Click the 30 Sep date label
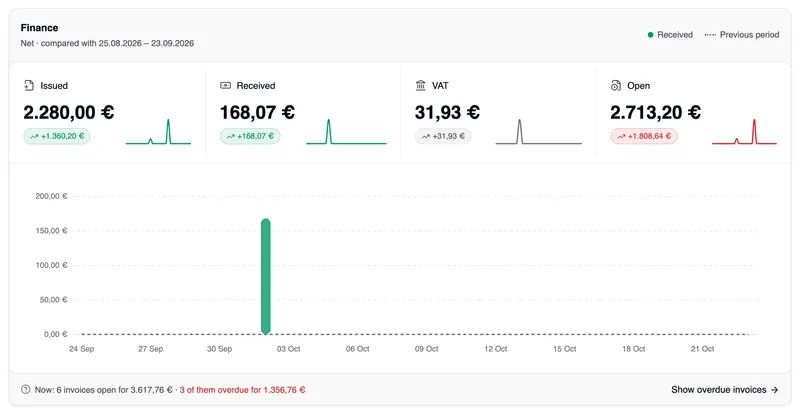This screenshot has width=800, height=414. click(219, 349)
